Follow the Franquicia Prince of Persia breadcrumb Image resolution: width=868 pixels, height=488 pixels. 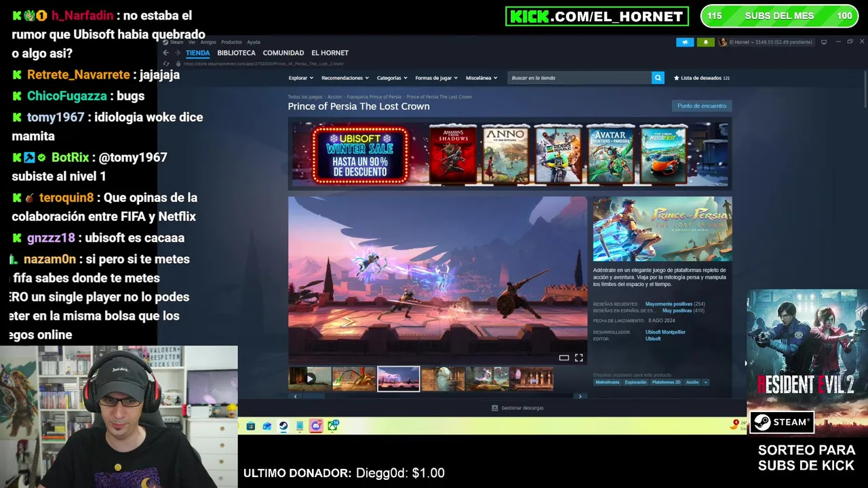(374, 97)
